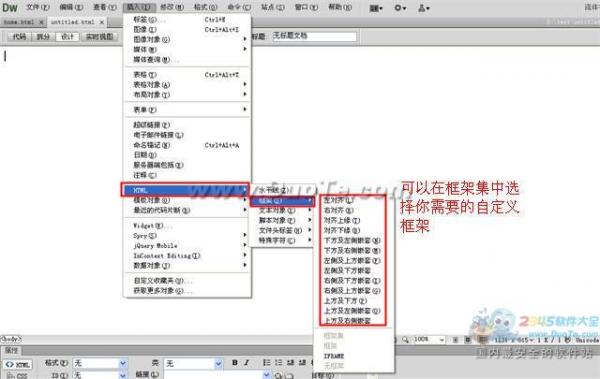Open the 编辑 (Edit) menu
Screen dimensions: 600x379
[x=71, y=8]
